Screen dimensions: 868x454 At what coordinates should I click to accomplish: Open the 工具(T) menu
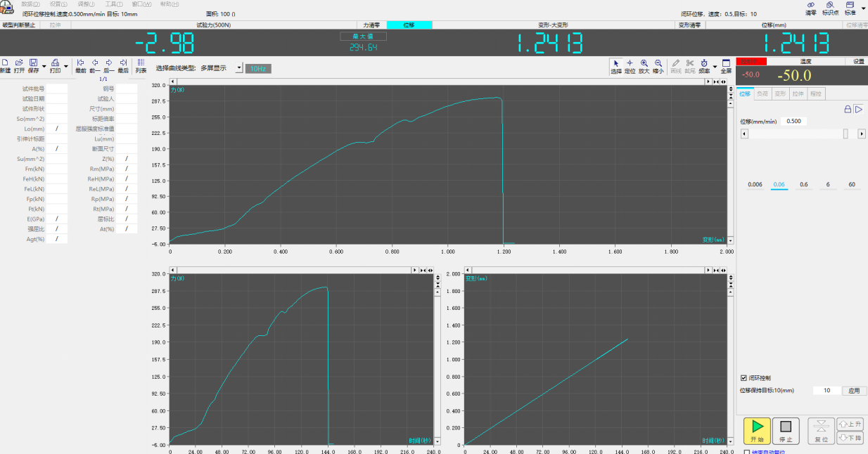tap(113, 4)
